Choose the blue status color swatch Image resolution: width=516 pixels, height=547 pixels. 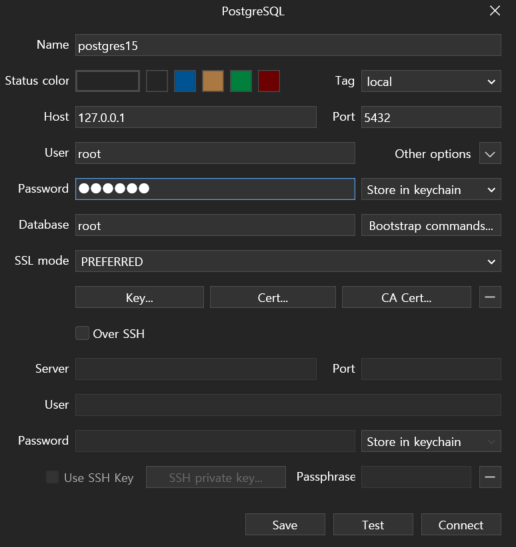[x=185, y=81]
